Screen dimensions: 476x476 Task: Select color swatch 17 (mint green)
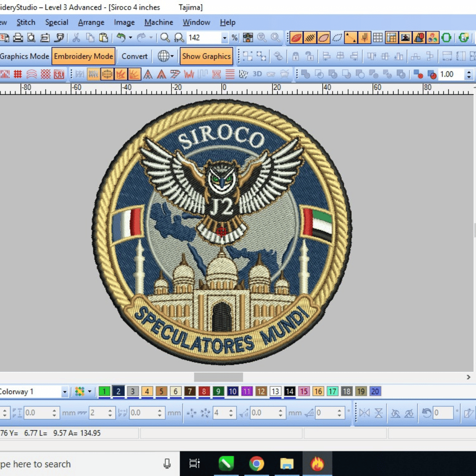pos(332,392)
